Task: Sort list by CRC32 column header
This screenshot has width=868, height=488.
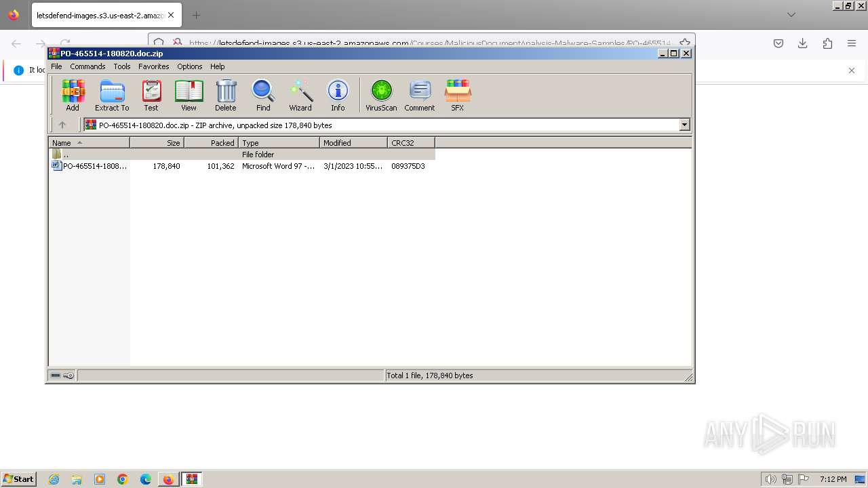Action: (x=411, y=142)
